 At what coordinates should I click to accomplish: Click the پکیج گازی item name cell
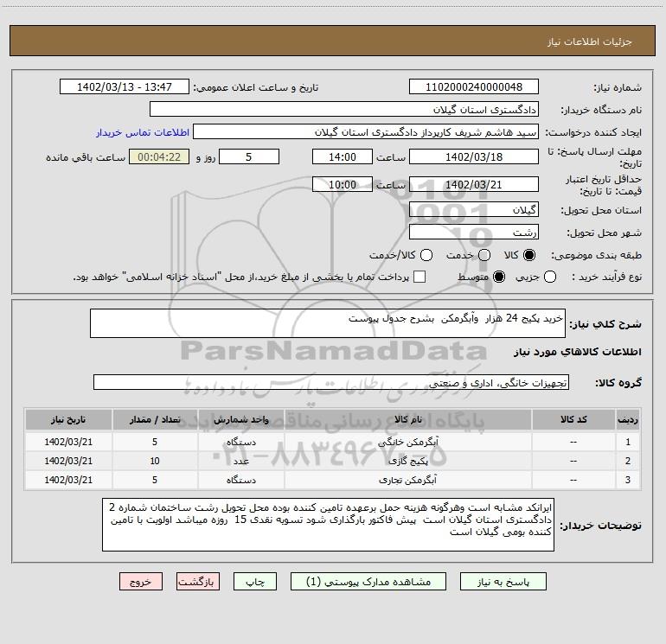point(407,461)
